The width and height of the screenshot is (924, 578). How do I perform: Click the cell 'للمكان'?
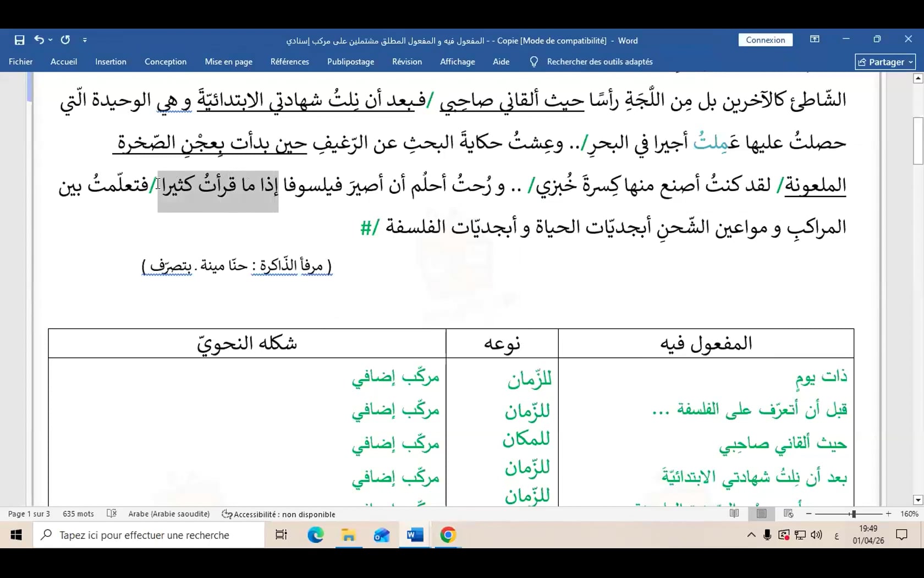(526, 439)
